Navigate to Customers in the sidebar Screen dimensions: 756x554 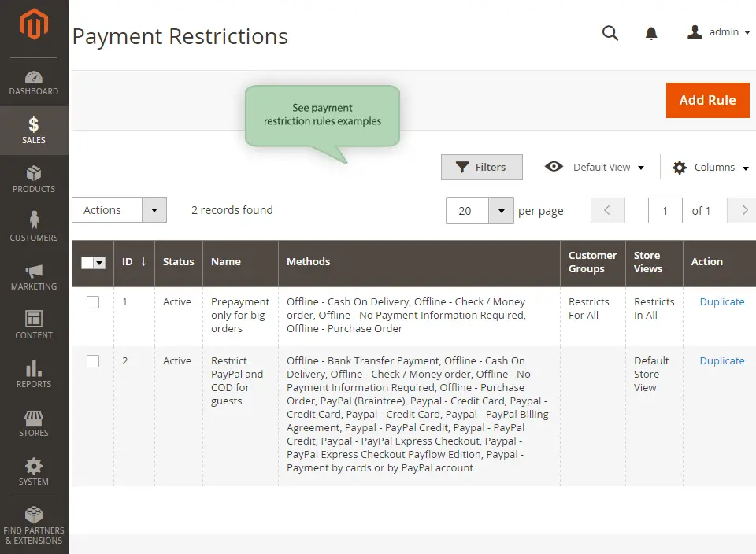click(x=34, y=228)
